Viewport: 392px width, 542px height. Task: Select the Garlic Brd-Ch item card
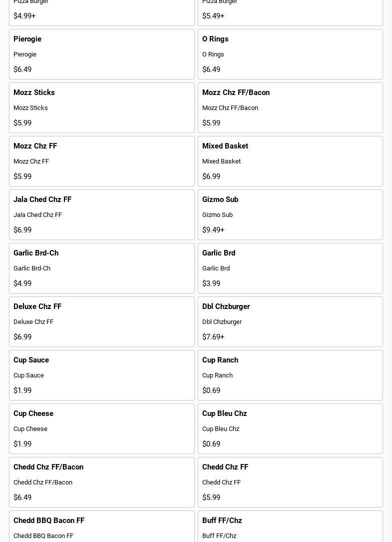coord(101,268)
